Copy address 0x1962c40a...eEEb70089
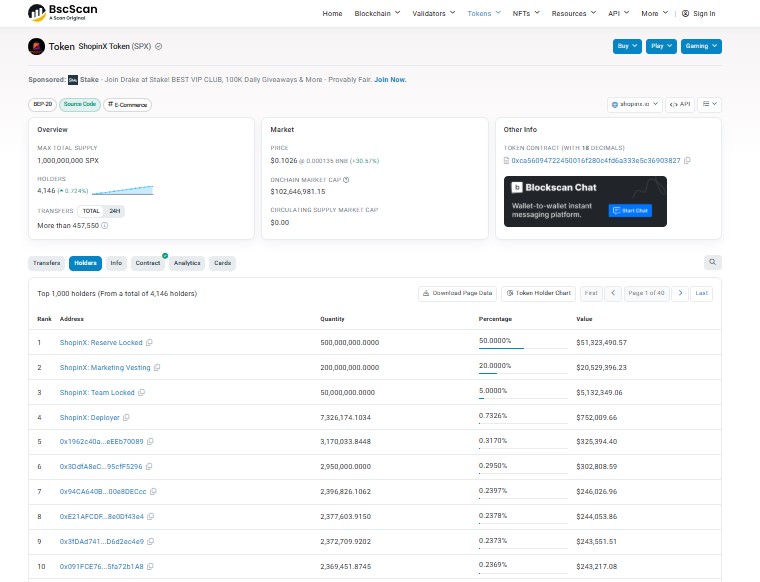The width and height of the screenshot is (760, 582). (150, 441)
